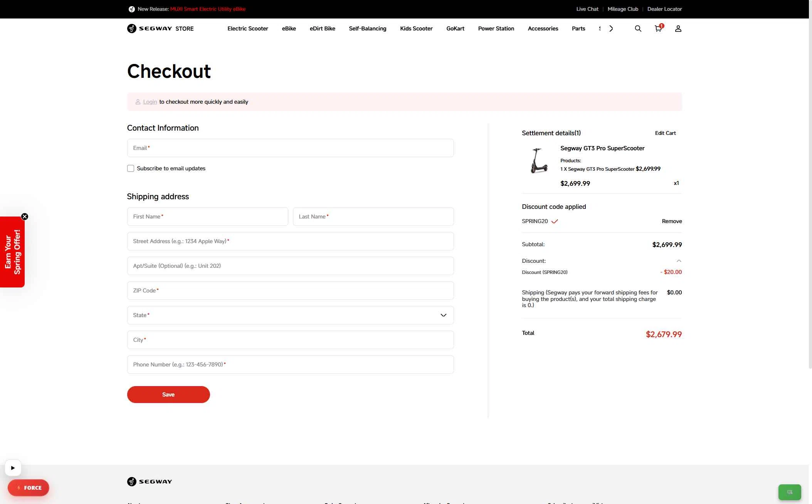
Task: Click the red Save button
Action: (168, 395)
